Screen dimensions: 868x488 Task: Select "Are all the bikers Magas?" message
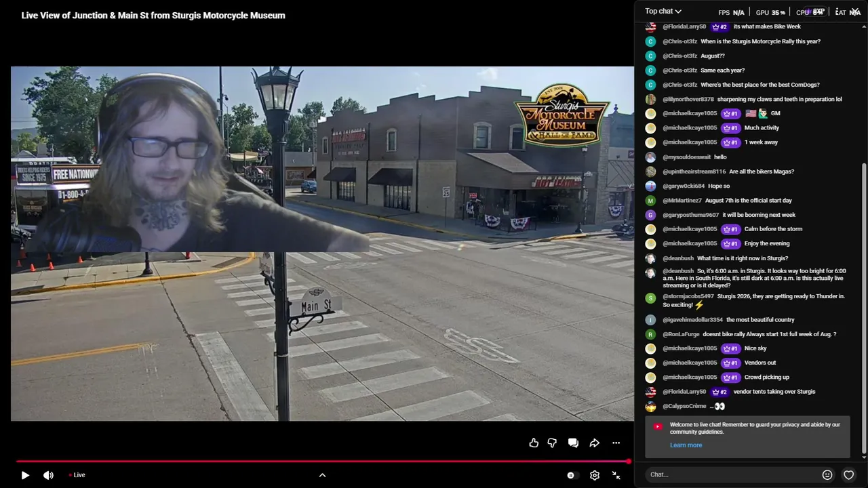(762, 171)
